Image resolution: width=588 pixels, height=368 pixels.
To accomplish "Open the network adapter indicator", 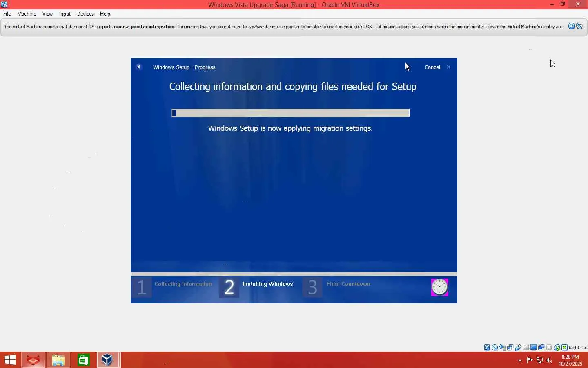I will [x=510, y=348].
